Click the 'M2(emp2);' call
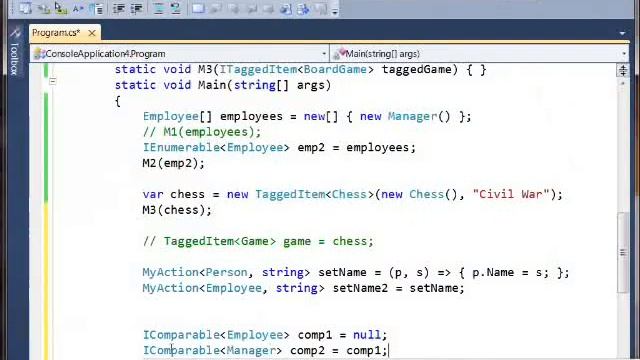 [173, 163]
